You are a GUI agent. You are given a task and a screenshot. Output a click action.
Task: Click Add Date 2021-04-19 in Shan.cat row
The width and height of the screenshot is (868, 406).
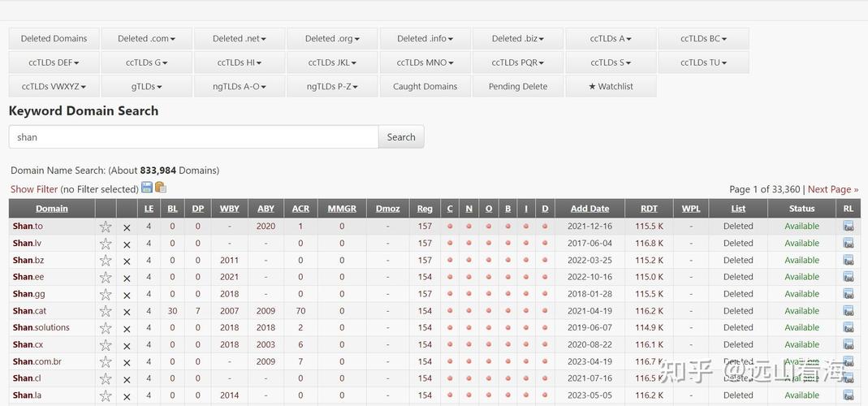pos(589,311)
